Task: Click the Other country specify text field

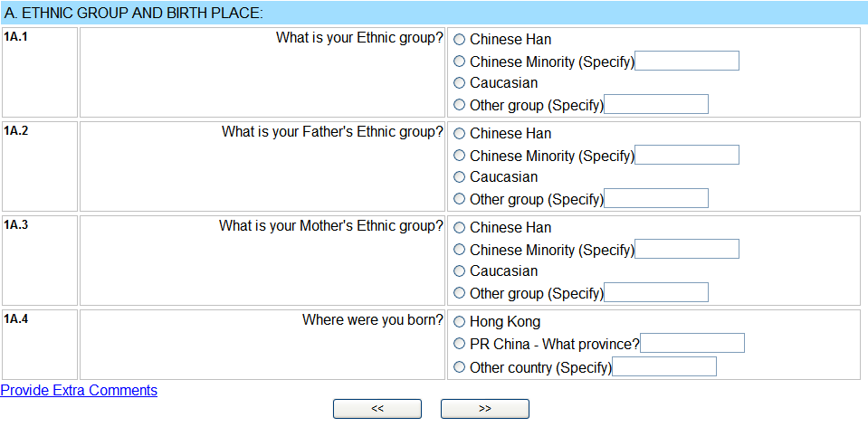Action: click(x=664, y=367)
